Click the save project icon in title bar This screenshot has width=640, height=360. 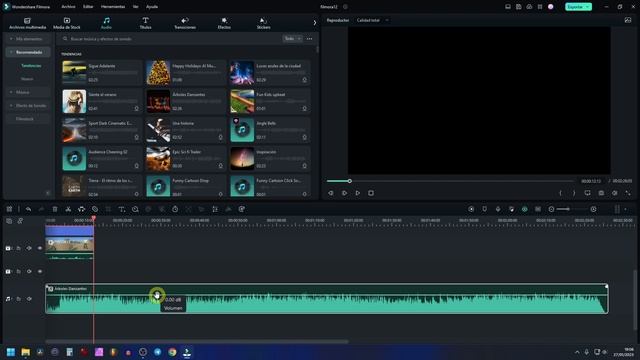pyautogui.click(x=518, y=7)
